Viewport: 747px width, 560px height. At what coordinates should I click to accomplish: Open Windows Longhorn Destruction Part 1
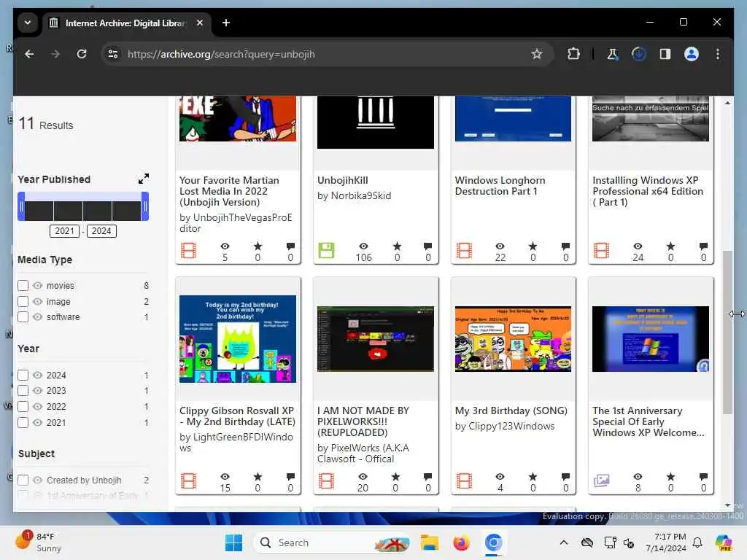click(500, 186)
